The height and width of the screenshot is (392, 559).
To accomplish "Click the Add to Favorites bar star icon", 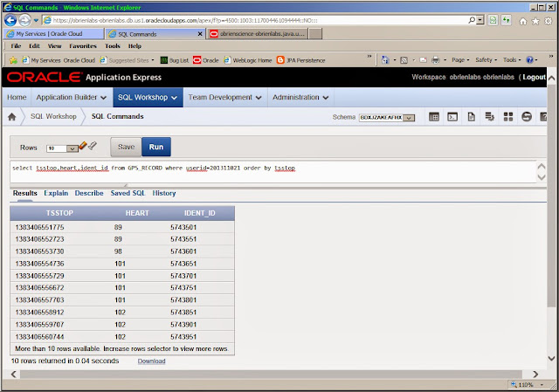I will [13, 60].
